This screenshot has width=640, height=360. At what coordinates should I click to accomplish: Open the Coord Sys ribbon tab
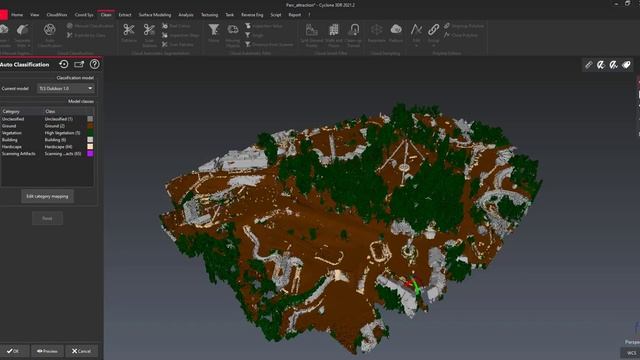pos(84,15)
